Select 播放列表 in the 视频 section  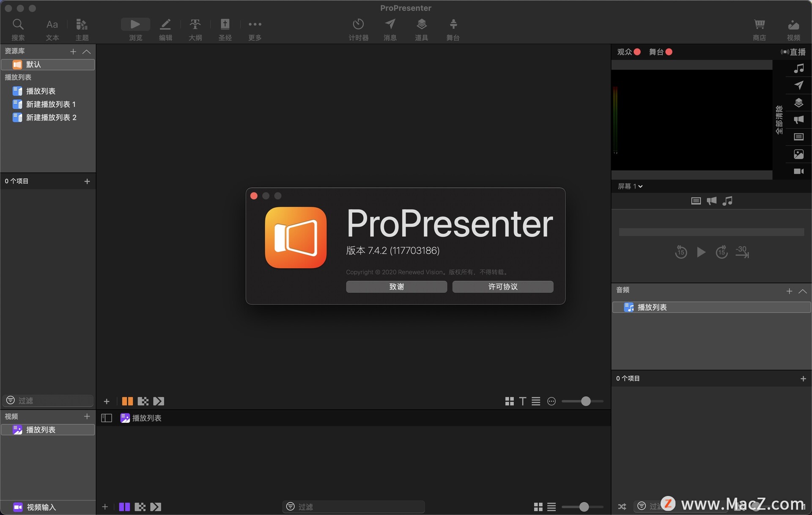pyautogui.click(x=48, y=430)
